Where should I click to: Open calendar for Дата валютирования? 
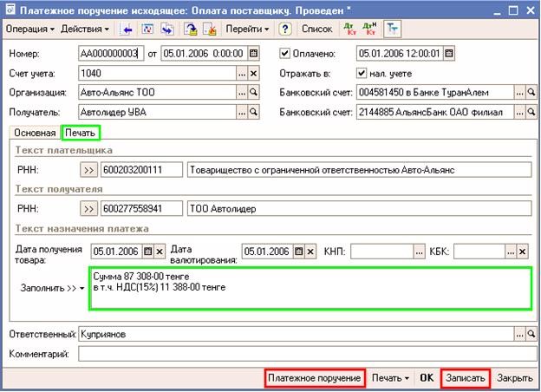pos(297,252)
